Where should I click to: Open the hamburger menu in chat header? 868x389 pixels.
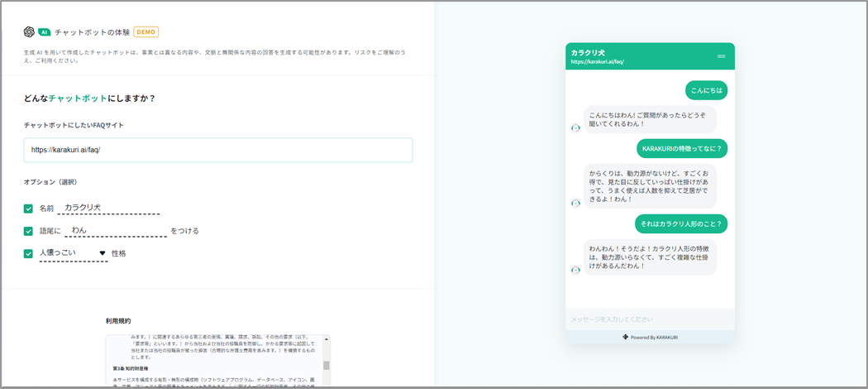(721, 56)
